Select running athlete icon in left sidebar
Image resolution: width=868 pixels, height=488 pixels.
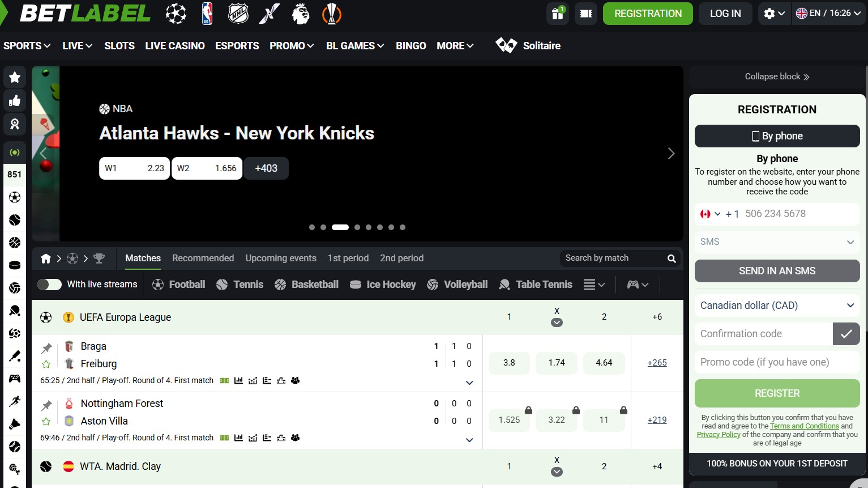[x=15, y=401]
